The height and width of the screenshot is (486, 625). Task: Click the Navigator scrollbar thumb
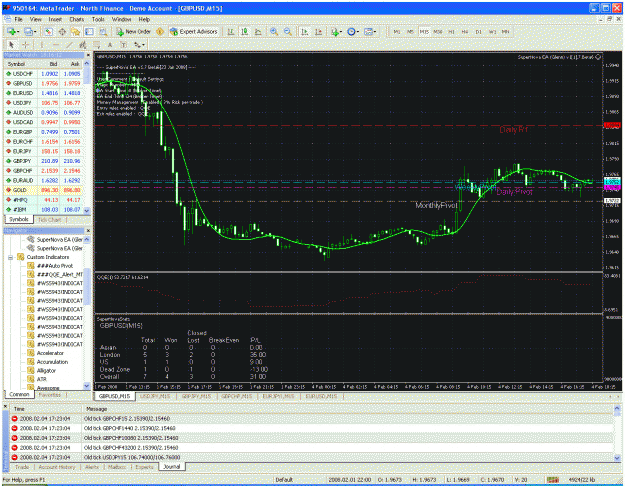[x=87, y=285]
